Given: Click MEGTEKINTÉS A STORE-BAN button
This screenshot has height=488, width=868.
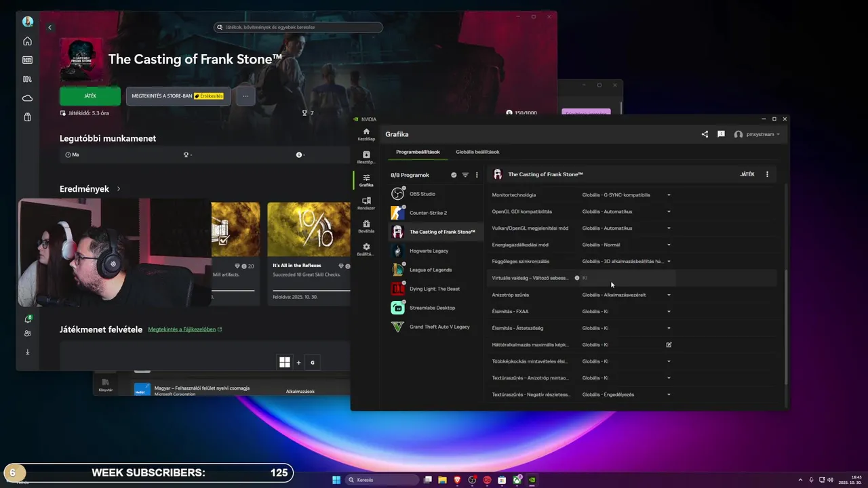Looking at the screenshot, I should [178, 96].
